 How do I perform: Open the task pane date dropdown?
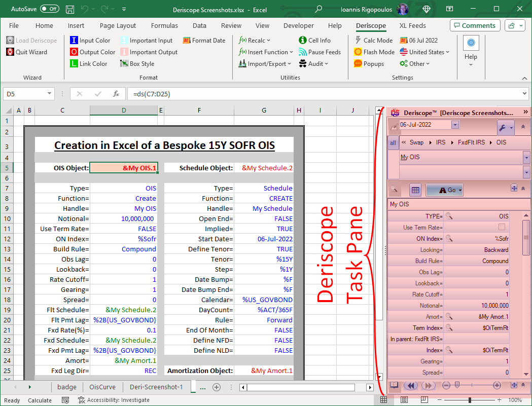pos(455,125)
